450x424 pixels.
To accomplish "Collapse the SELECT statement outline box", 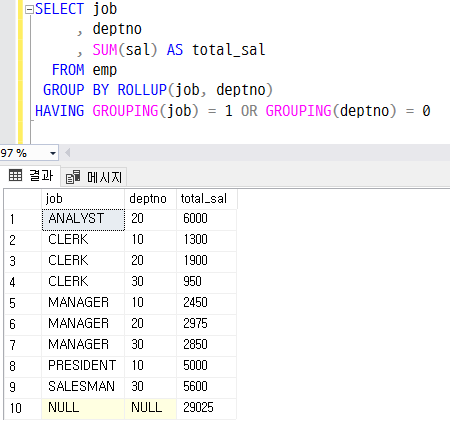I will (x=29, y=10).
